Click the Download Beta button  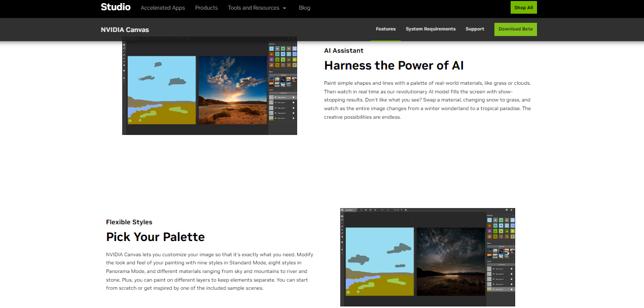(x=515, y=29)
